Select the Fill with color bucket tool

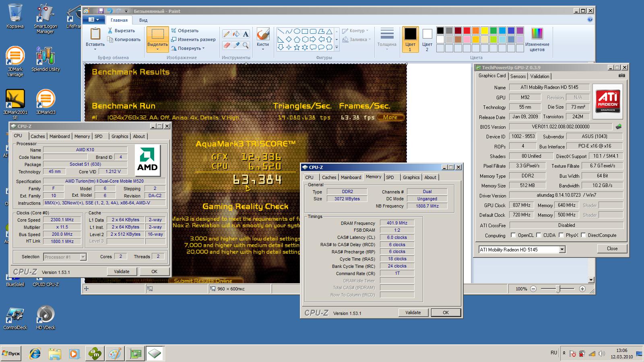coord(236,34)
